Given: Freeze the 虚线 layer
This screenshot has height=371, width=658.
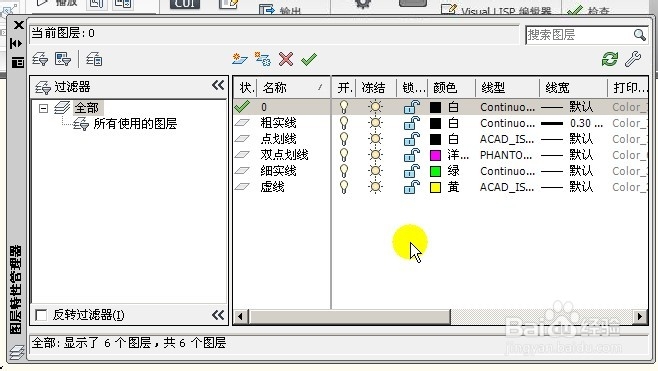Looking at the screenshot, I should [375, 187].
